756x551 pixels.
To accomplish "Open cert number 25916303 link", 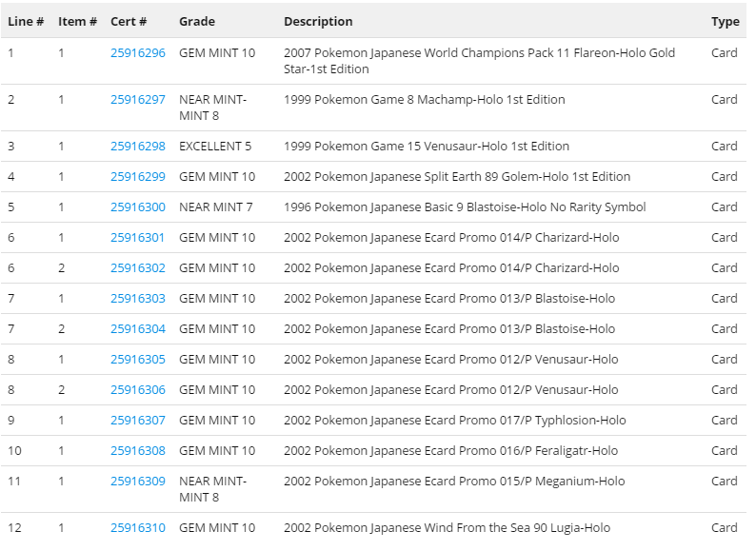I will [x=138, y=299].
